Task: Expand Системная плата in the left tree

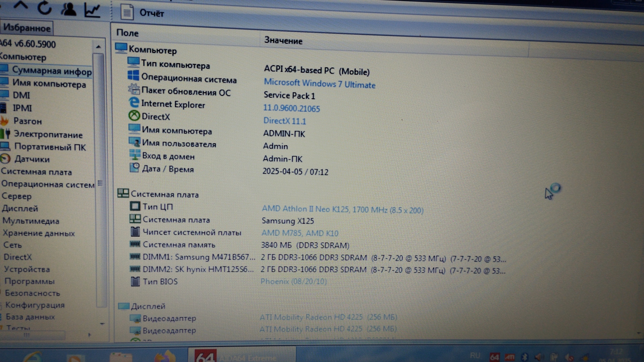Action: pos(36,172)
